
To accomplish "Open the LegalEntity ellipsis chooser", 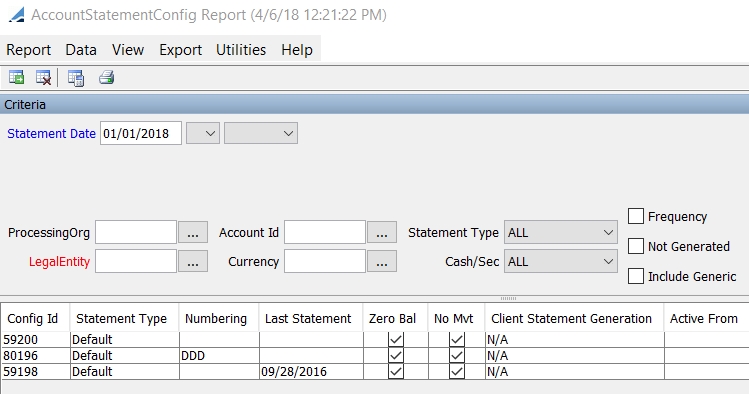I will 193,262.
